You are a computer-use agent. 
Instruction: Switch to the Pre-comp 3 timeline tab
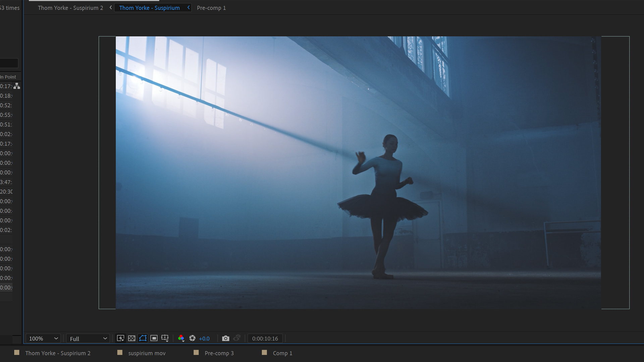click(219, 353)
